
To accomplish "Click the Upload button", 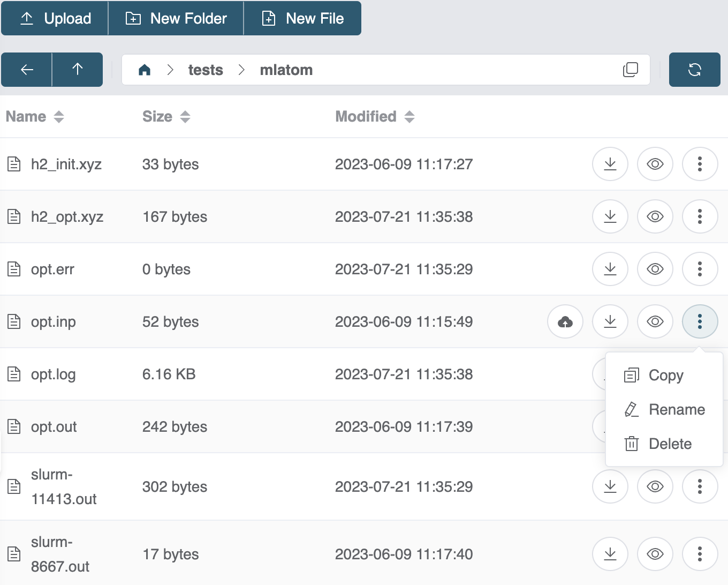I will click(55, 18).
